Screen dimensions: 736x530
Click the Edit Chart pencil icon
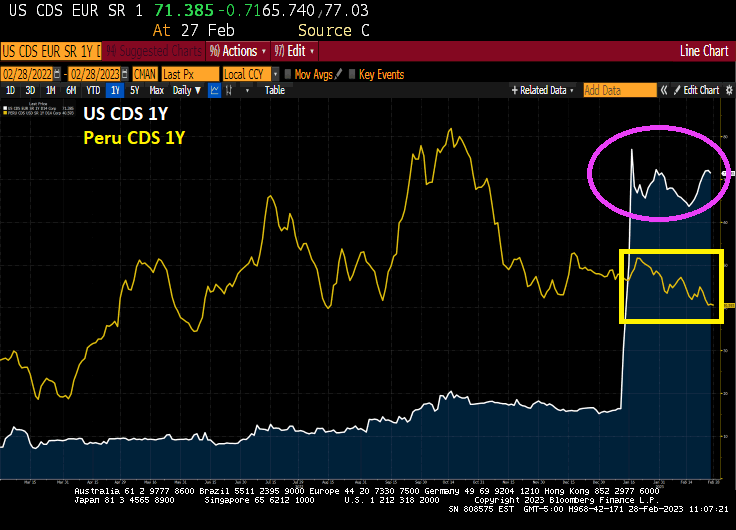(x=676, y=90)
